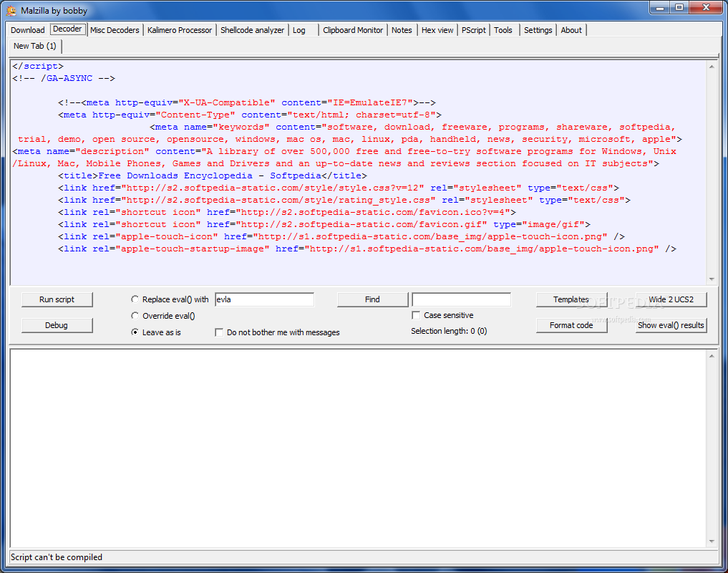
Task: Click the style.css?v=12 link line
Action: point(339,188)
